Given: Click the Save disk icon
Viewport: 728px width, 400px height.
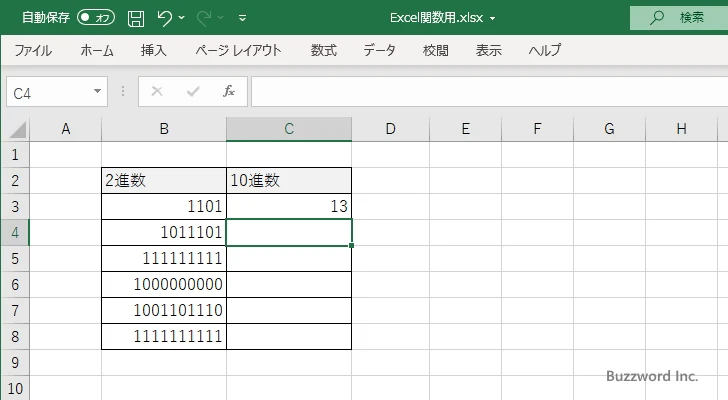Looking at the screenshot, I should [x=136, y=18].
